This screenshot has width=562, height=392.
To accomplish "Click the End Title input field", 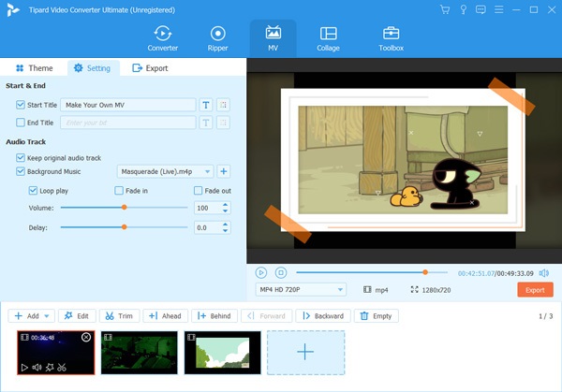I will click(x=128, y=123).
